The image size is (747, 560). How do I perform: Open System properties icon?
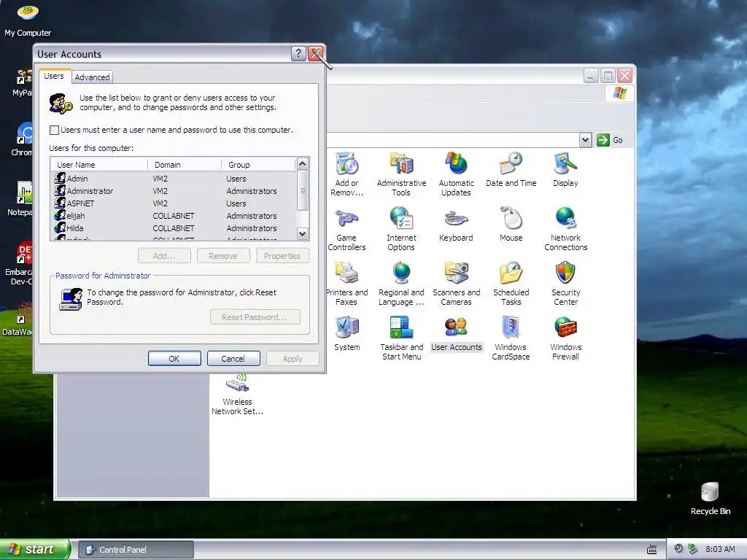point(347,333)
